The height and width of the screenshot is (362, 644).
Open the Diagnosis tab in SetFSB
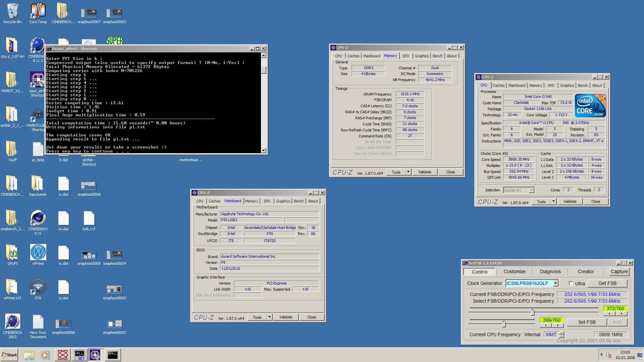(x=550, y=272)
